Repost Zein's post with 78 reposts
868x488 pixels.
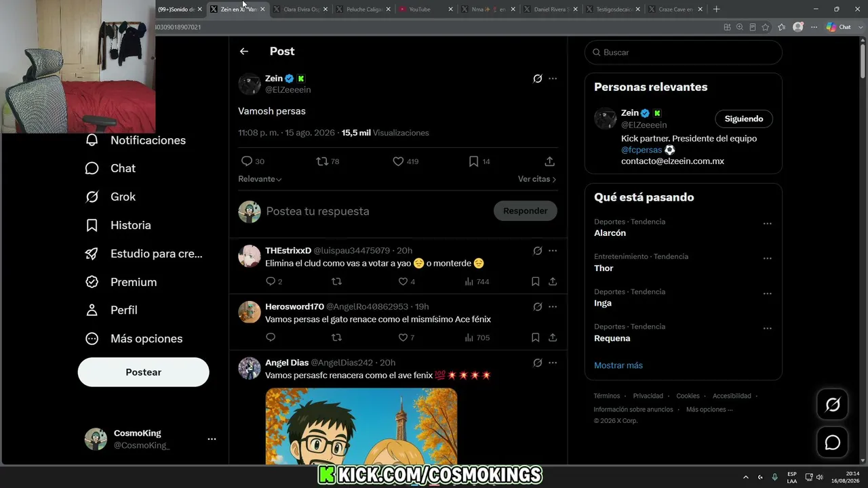coord(322,161)
